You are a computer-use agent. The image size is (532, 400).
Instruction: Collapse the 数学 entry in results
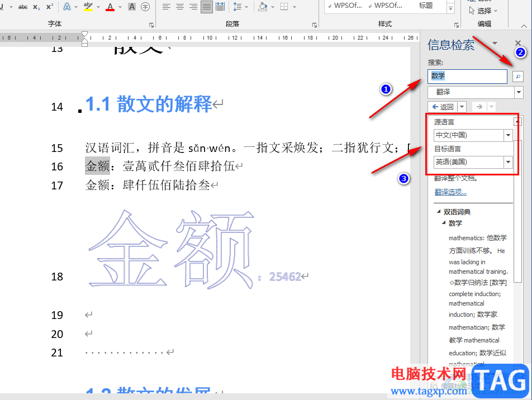click(x=444, y=223)
